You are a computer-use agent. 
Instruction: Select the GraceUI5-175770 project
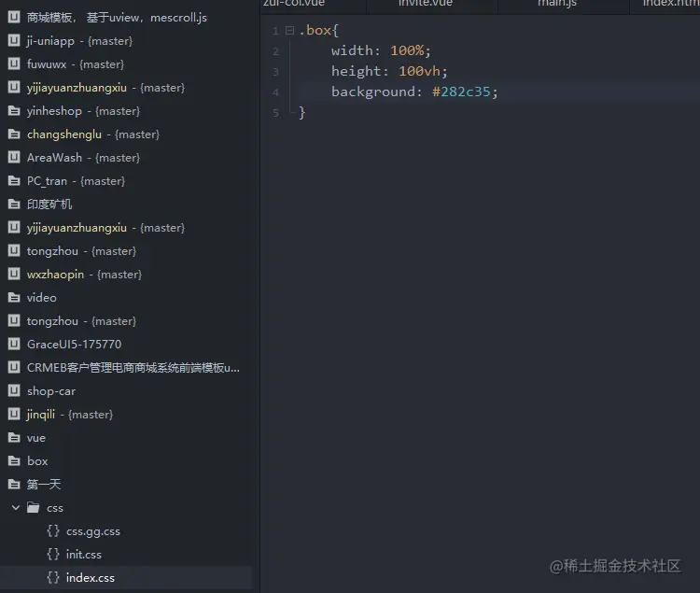74,345
